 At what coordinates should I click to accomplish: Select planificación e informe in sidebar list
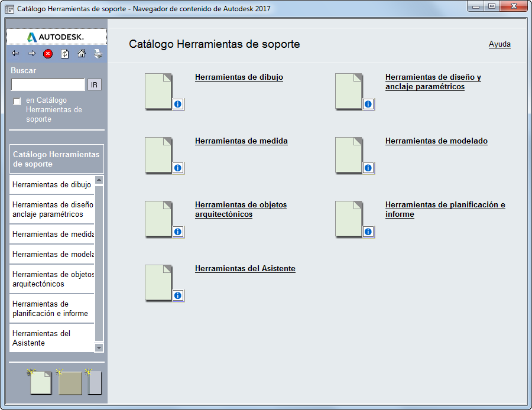(52, 308)
